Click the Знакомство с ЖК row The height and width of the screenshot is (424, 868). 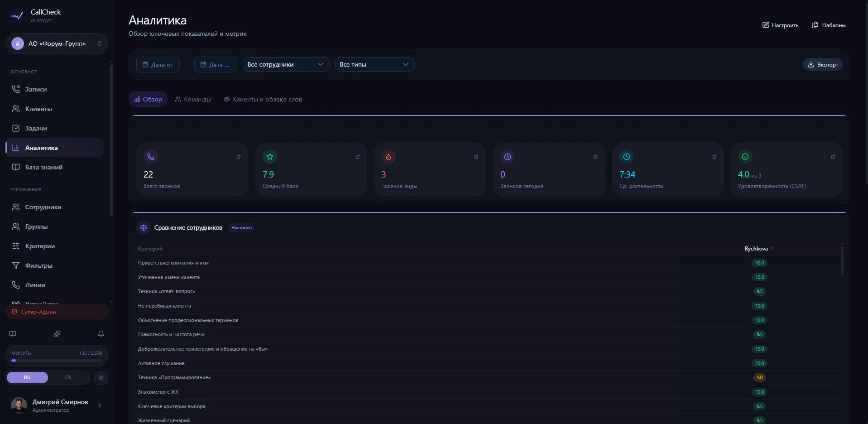tap(488, 392)
